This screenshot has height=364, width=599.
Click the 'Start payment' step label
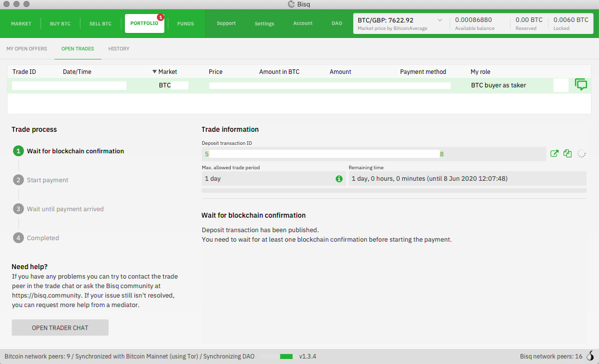(47, 180)
